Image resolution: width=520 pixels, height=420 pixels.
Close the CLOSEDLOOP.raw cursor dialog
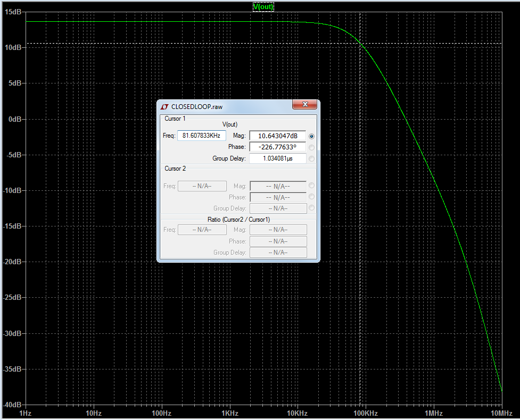coord(305,104)
